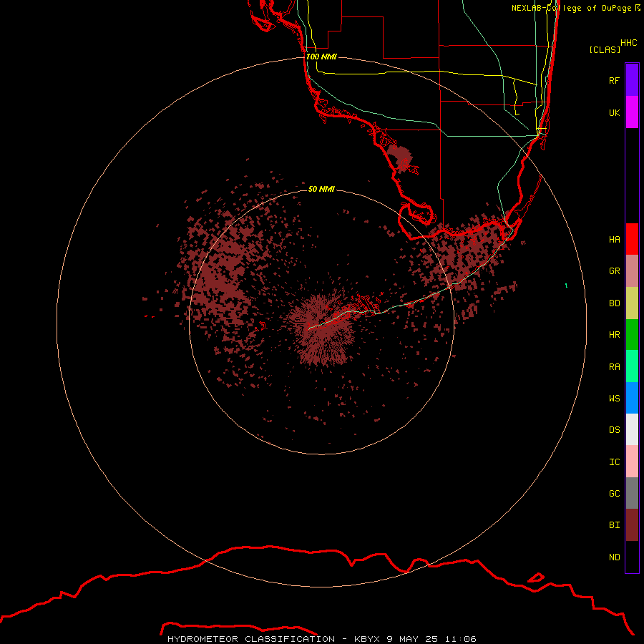Click the WS legend label
This screenshot has width=644, height=644.
[614, 398]
